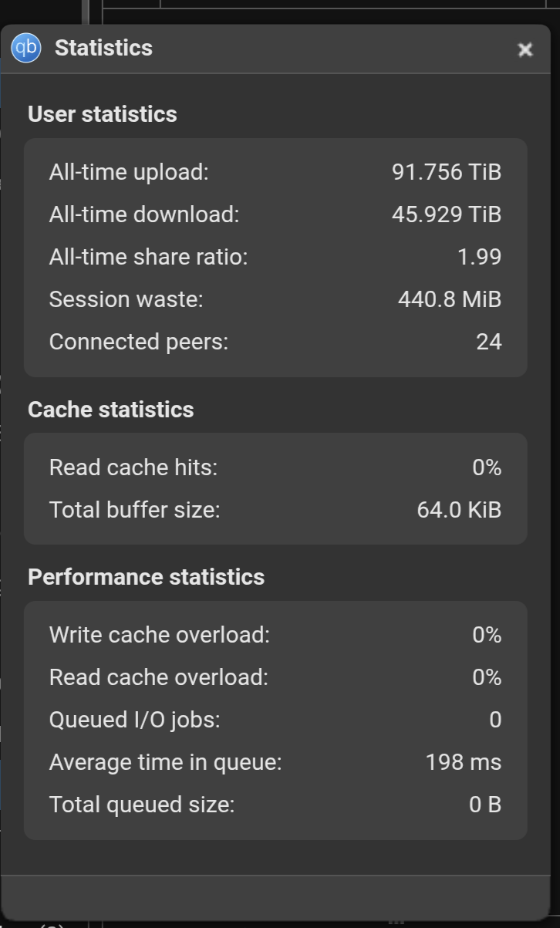
Task: Click the qBittorrent logo icon in title bar
Action: (x=25, y=48)
